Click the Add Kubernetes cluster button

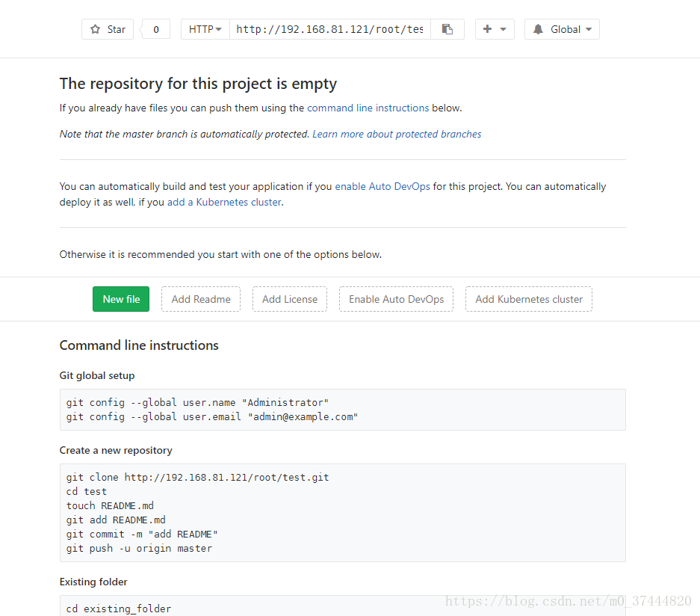[529, 299]
